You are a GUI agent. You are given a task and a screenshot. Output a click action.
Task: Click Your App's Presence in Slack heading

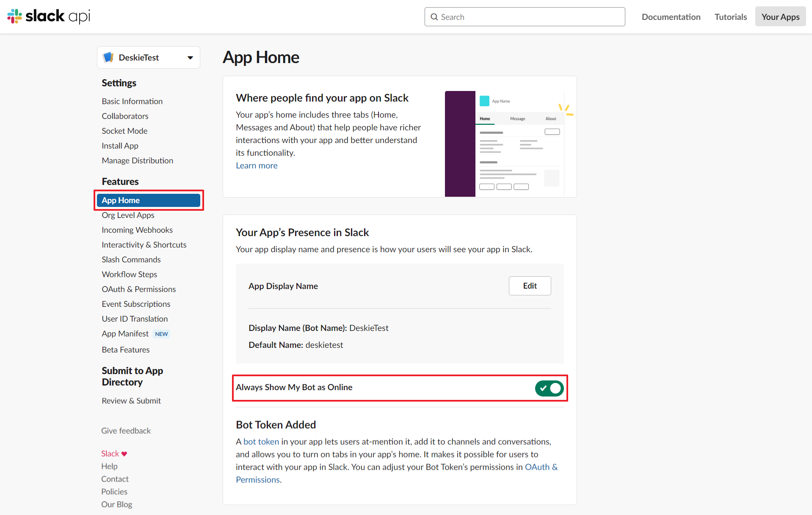[x=302, y=232]
